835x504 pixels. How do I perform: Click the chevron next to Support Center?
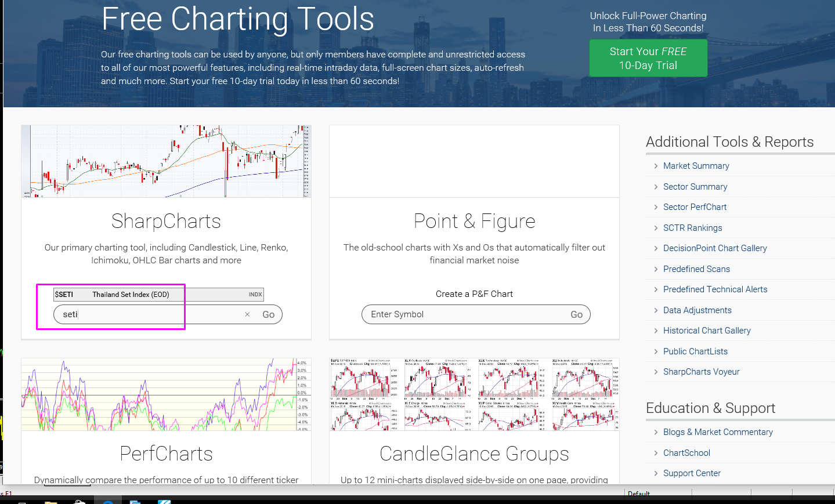coord(656,473)
